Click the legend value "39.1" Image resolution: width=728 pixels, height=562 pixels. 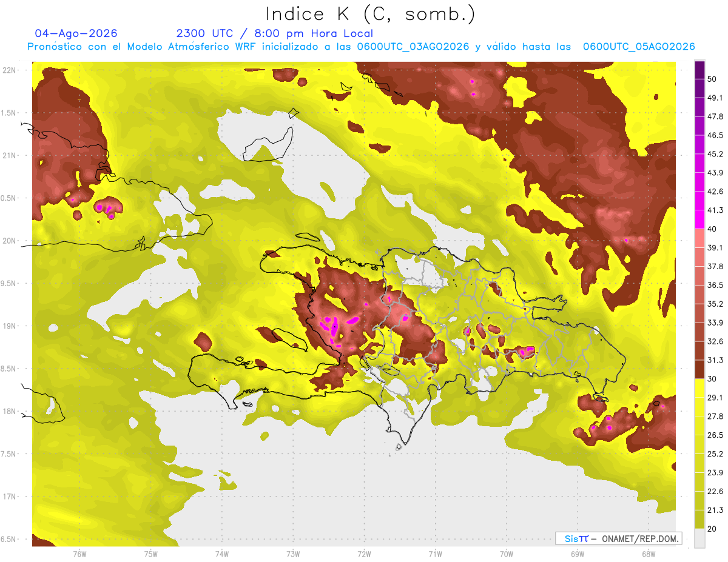715,247
